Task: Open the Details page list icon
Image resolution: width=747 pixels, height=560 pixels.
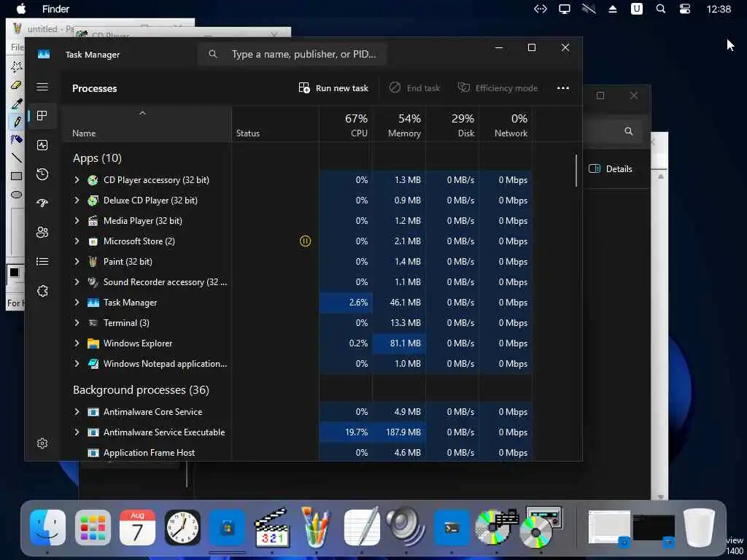Action: 42,262
